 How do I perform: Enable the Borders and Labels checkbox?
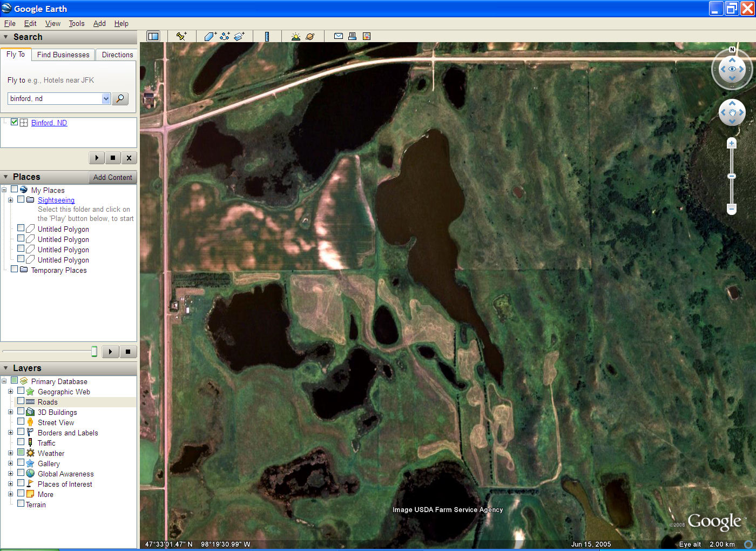click(21, 432)
